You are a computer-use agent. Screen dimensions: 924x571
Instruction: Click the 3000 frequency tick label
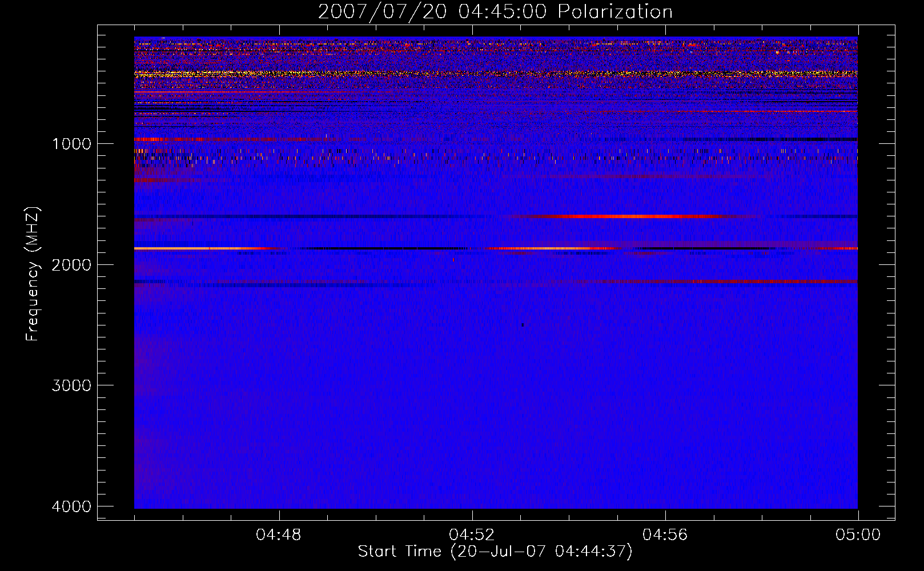[x=71, y=385]
